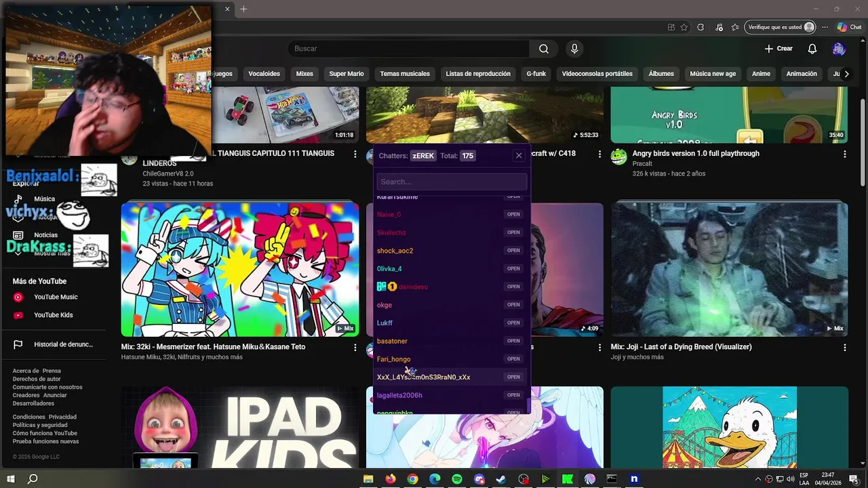The height and width of the screenshot is (488, 868).
Task: Select the G-funk filter chip
Action: [x=536, y=74]
